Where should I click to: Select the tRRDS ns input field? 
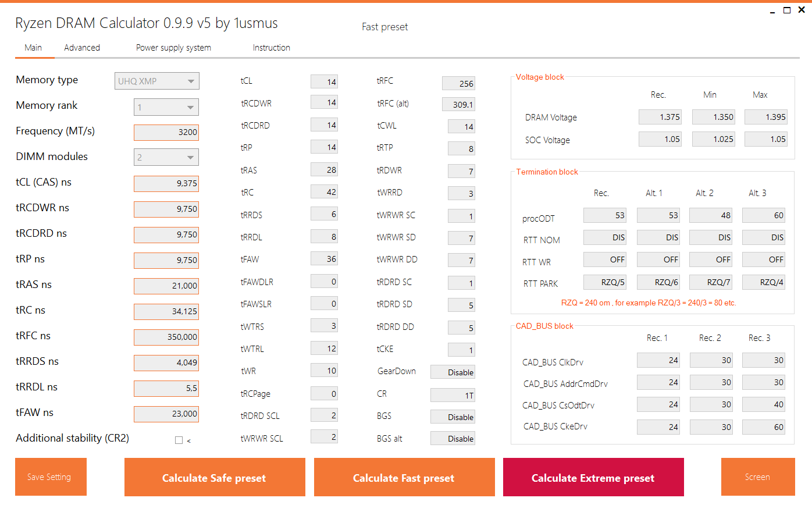(x=166, y=362)
